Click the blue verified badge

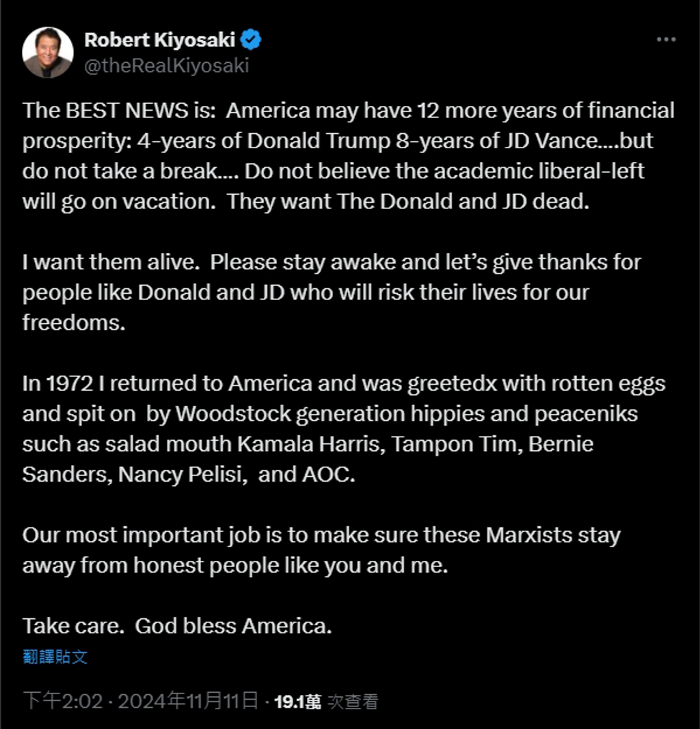251,40
